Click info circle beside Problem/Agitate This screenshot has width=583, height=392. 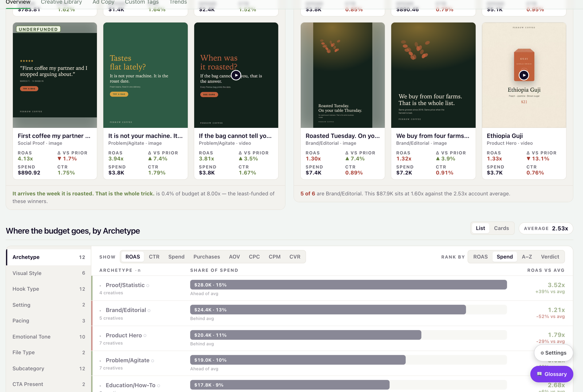point(153,361)
